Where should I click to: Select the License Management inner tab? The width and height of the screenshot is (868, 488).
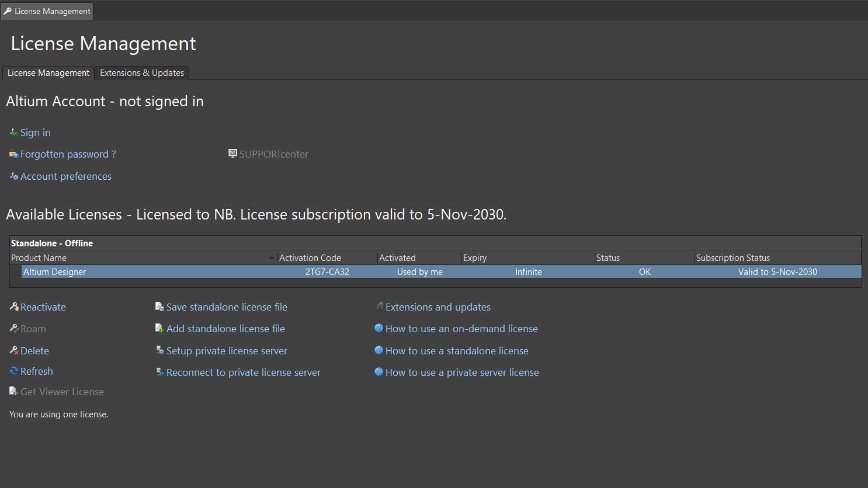[48, 73]
